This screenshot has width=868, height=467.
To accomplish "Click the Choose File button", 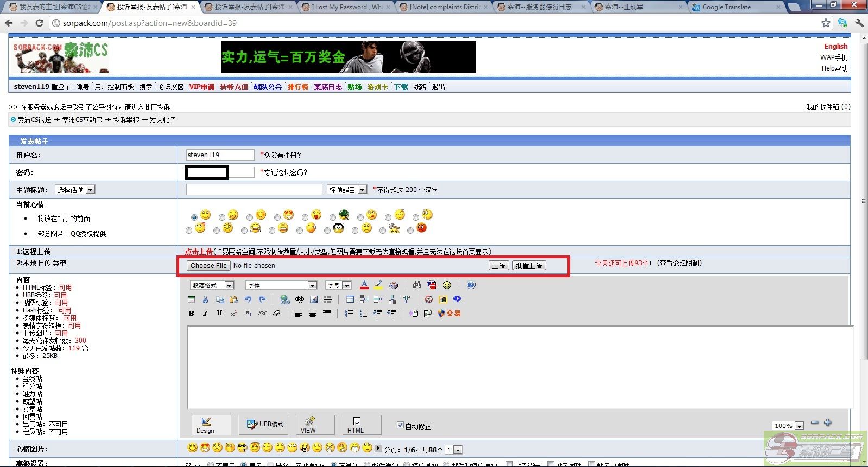I will [208, 266].
